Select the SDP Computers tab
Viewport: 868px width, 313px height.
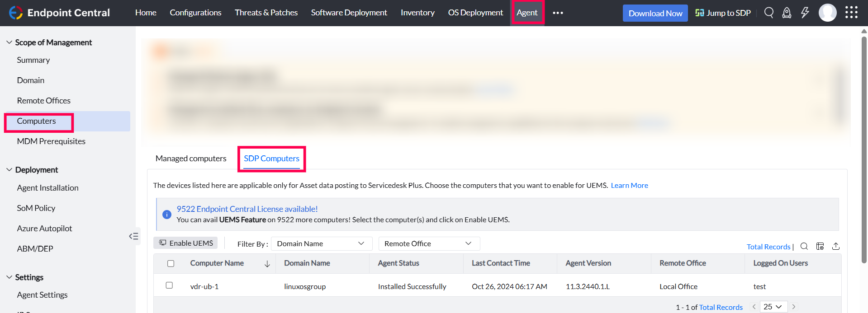point(271,159)
